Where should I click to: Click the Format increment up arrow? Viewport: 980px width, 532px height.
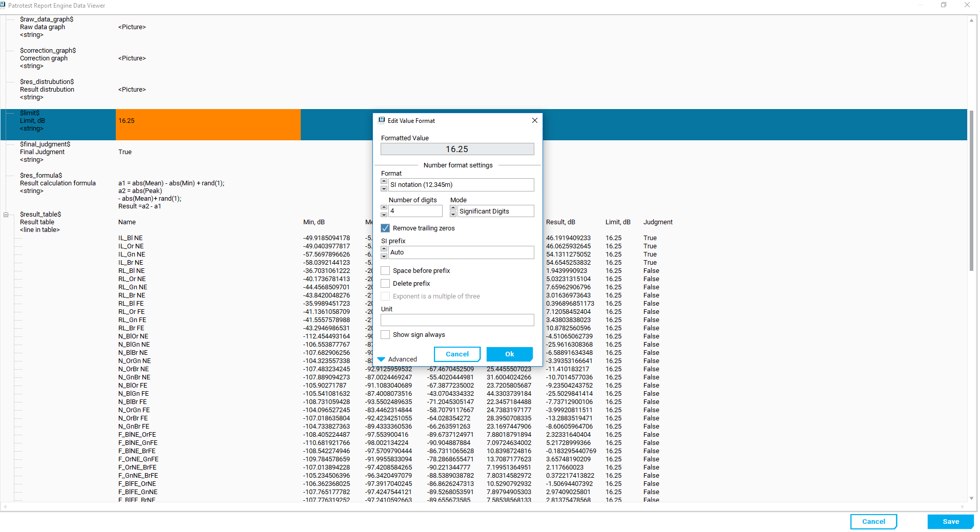pyautogui.click(x=384, y=181)
